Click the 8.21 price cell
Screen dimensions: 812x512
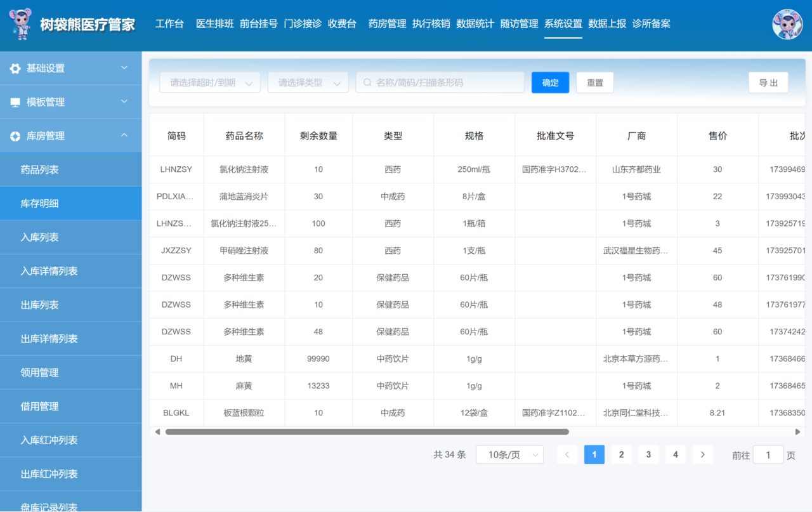[x=717, y=413]
